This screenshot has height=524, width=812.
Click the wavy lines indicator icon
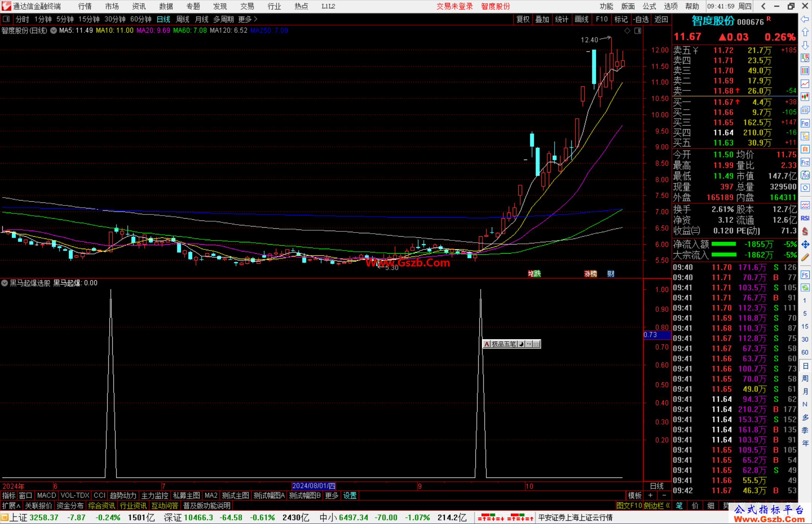point(805,205)
